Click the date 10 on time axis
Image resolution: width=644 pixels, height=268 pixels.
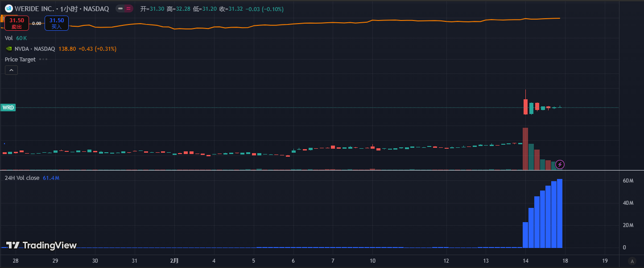point(372,261)
